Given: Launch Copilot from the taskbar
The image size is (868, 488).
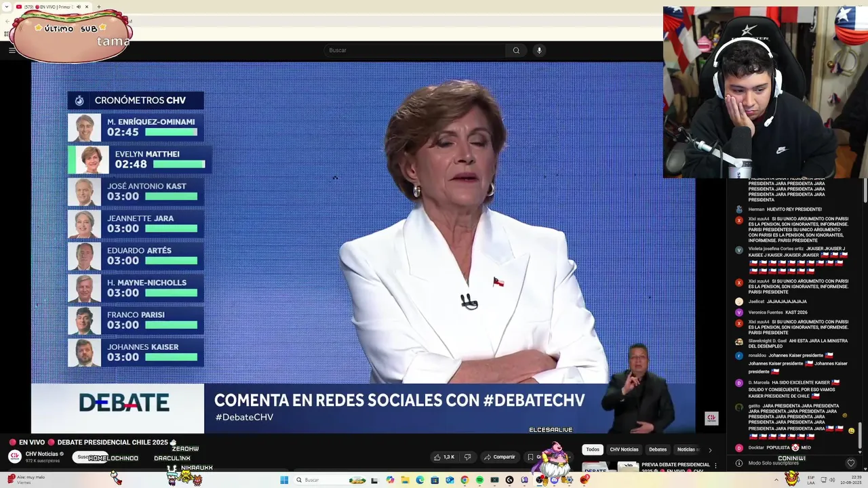Looking at the screenshot, I should [x=390, y=480].
